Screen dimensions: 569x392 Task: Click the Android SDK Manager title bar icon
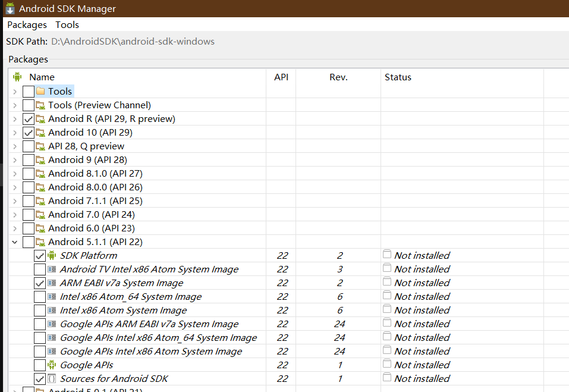[10, 9]
